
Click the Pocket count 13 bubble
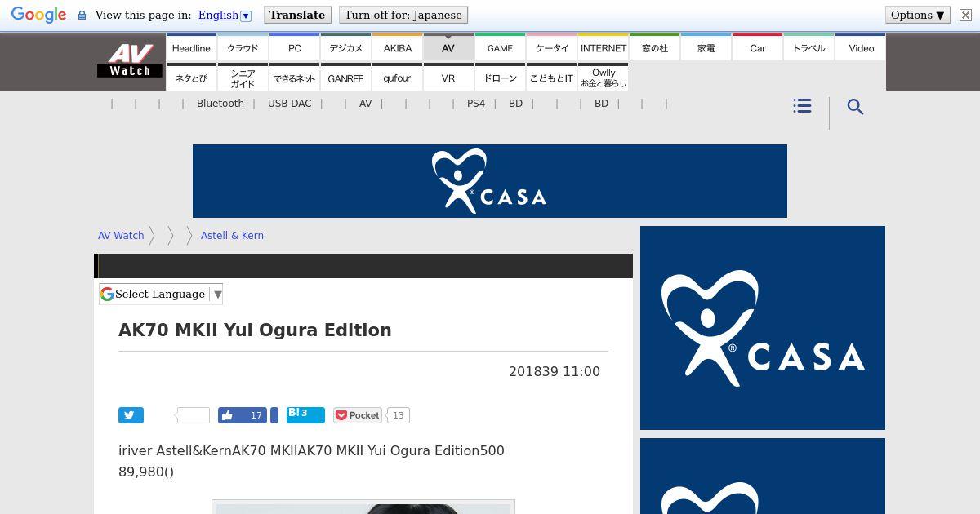click(x=398, y=415)
